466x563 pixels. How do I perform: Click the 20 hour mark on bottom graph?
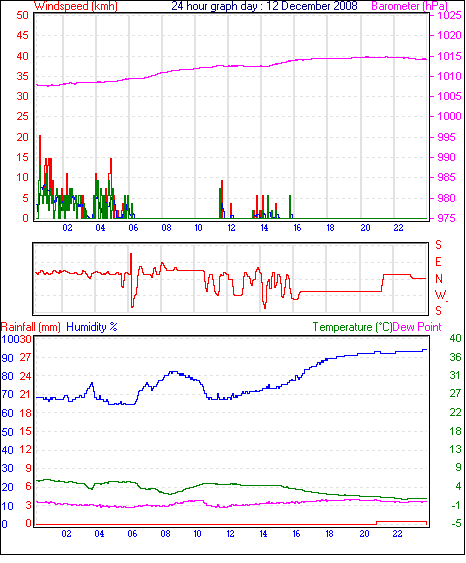pos(364,534)
